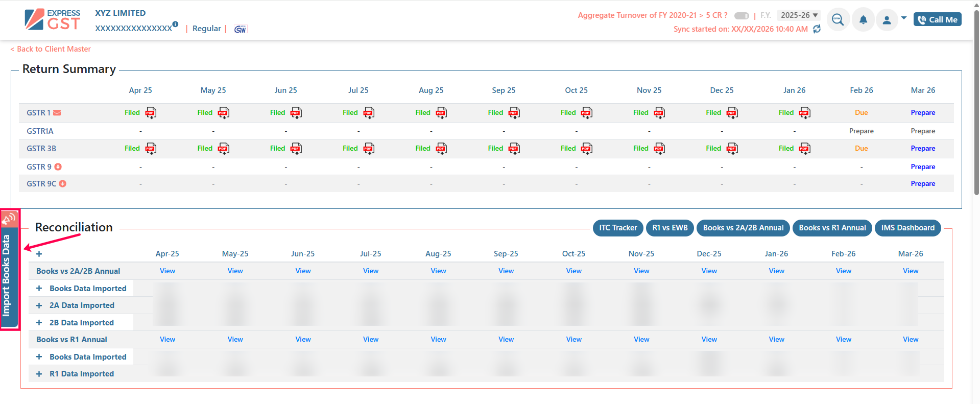Click Prepare for GSTR 9C in Mar 26
Screen dimensions: 980x404
click(x=922, y=184)
